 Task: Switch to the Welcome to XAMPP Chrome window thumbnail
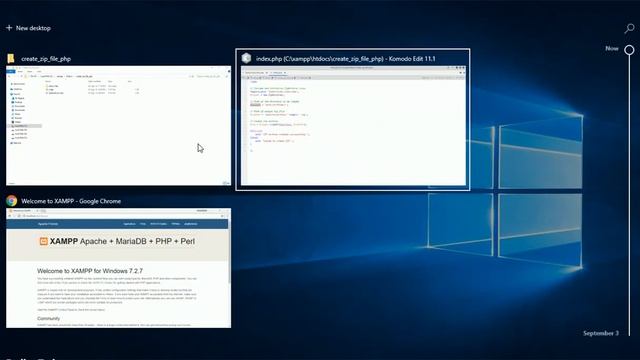(118, 268)
